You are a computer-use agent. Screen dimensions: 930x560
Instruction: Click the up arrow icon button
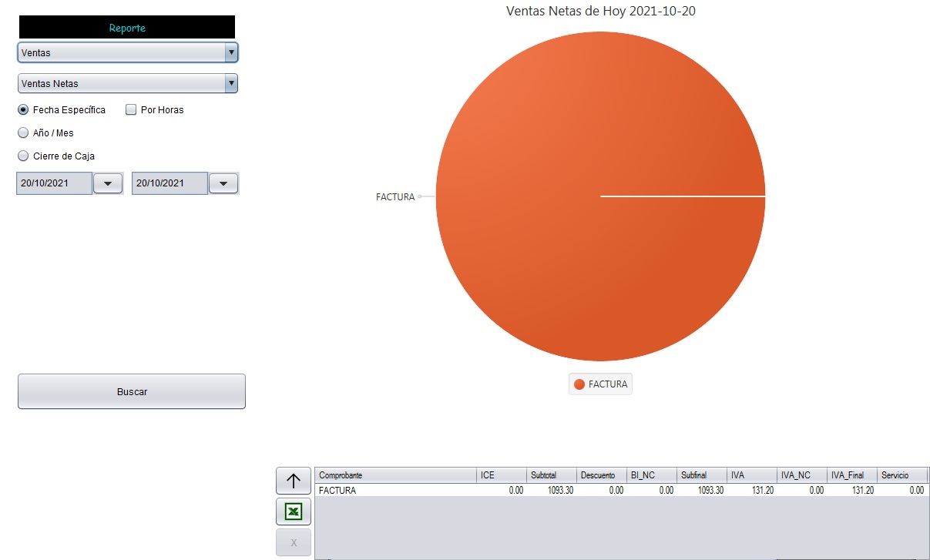click(293, 481)
